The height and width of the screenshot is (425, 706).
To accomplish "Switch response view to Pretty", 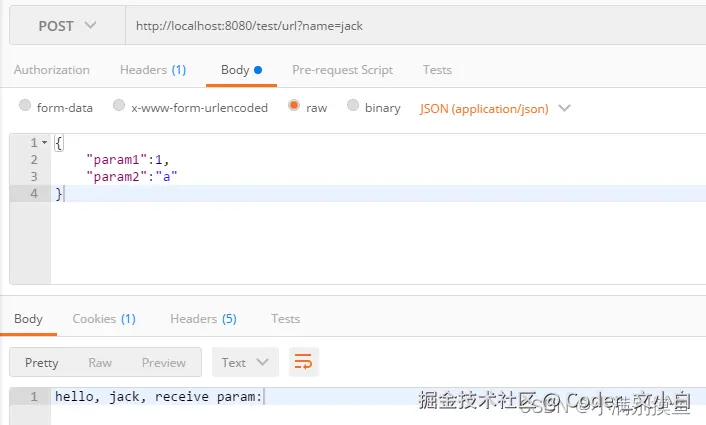I will (x=42, y=362).
